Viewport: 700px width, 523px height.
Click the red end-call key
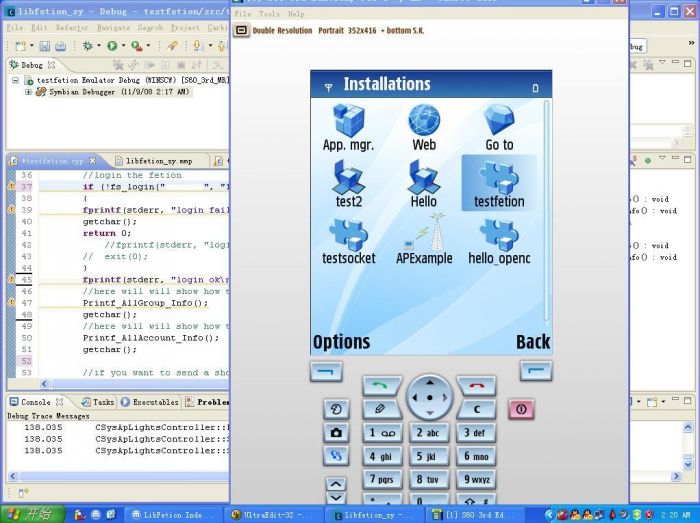(477, 386)
